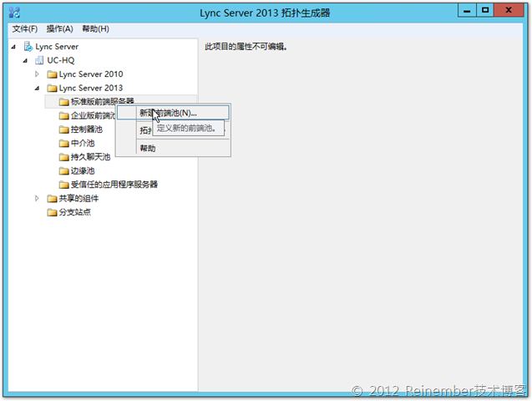532x401 pixels.
Task: Close the Topology Builder window
Action: (509, 11)
